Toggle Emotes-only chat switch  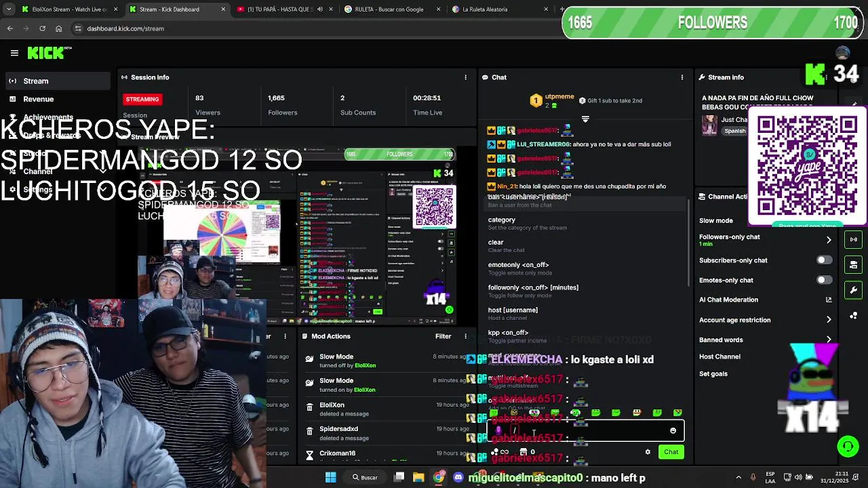coord(823,280)
